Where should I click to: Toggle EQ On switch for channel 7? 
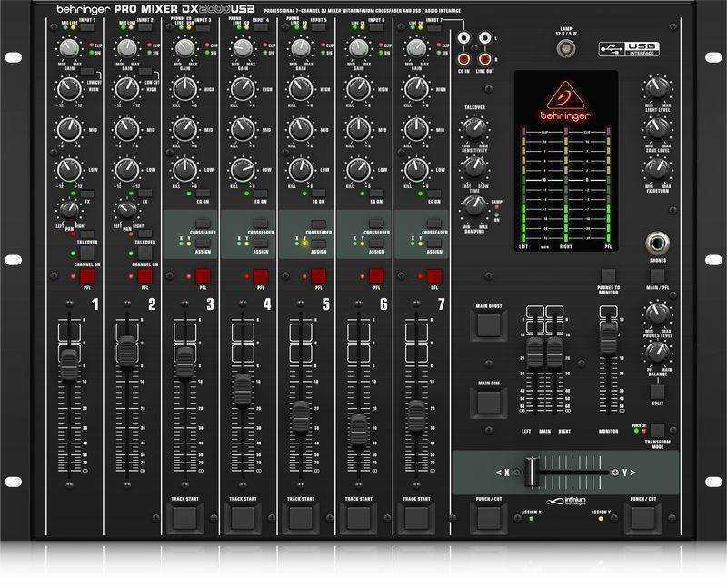point(434,194)
